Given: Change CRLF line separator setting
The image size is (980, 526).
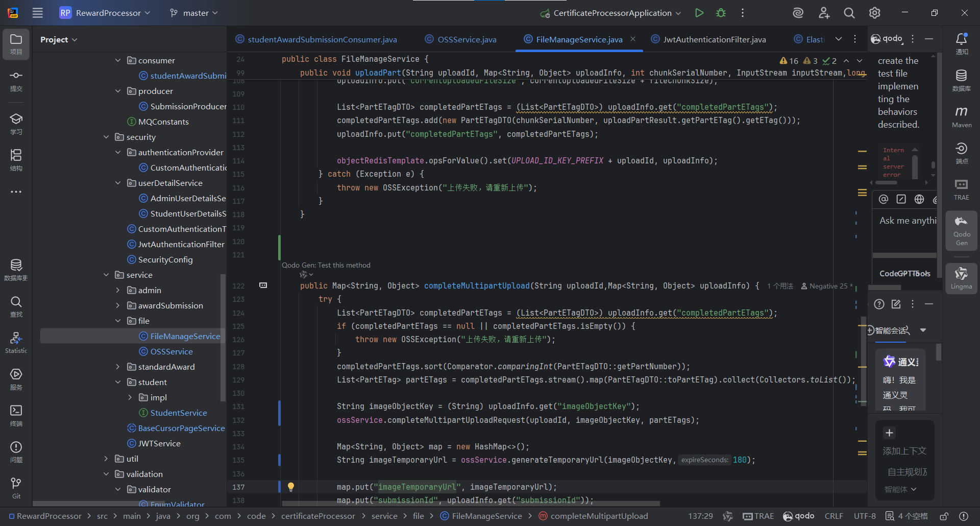Looking at the screenshot, I should pos(834,516).
